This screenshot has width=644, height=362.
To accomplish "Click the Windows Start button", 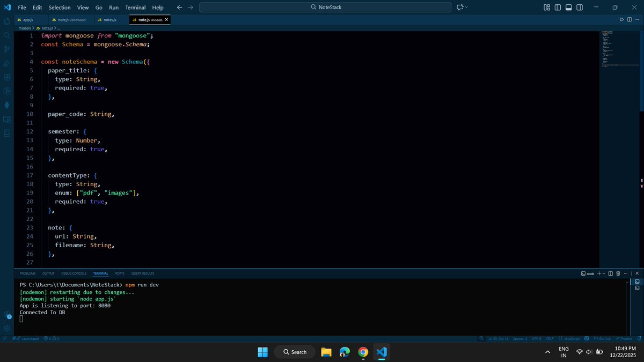I will coord(262,352).
